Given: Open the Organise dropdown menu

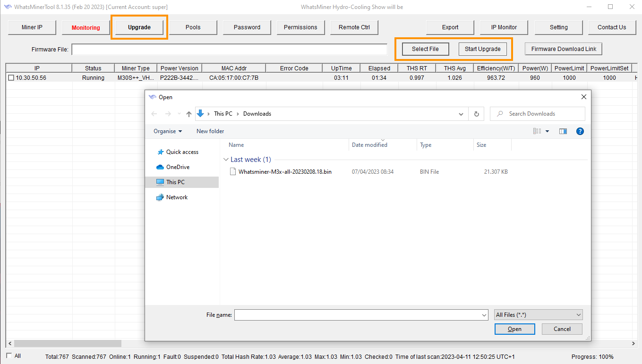Looking at the screenshot, I should pyautogui.click(x=167, y=131).
